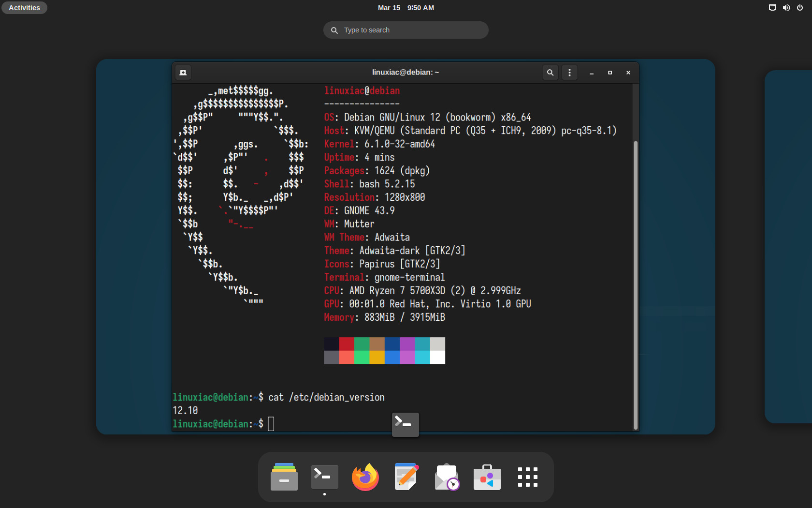Open the Software store dock icon

[487, 477]
